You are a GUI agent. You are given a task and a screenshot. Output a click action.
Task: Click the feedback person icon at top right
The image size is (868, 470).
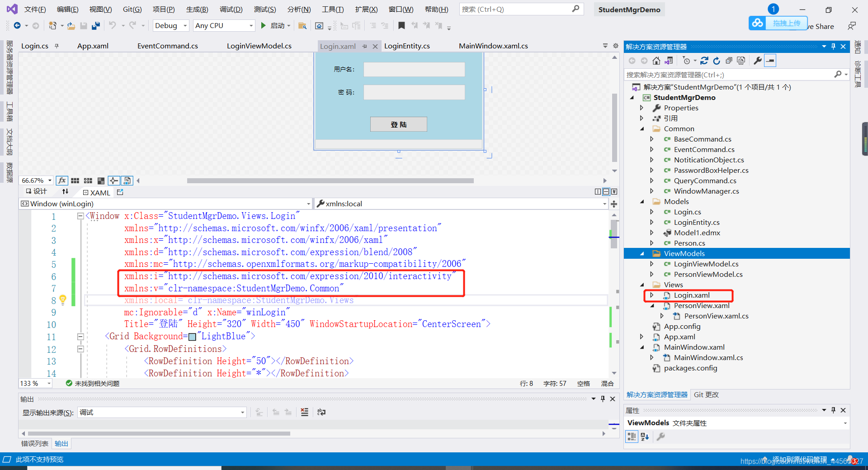coord(852,26)
